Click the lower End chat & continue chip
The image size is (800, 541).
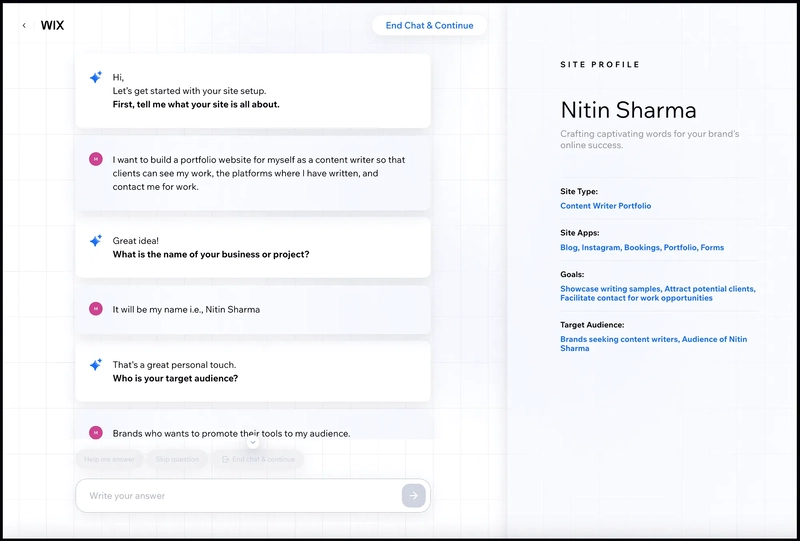pos(258,459)
